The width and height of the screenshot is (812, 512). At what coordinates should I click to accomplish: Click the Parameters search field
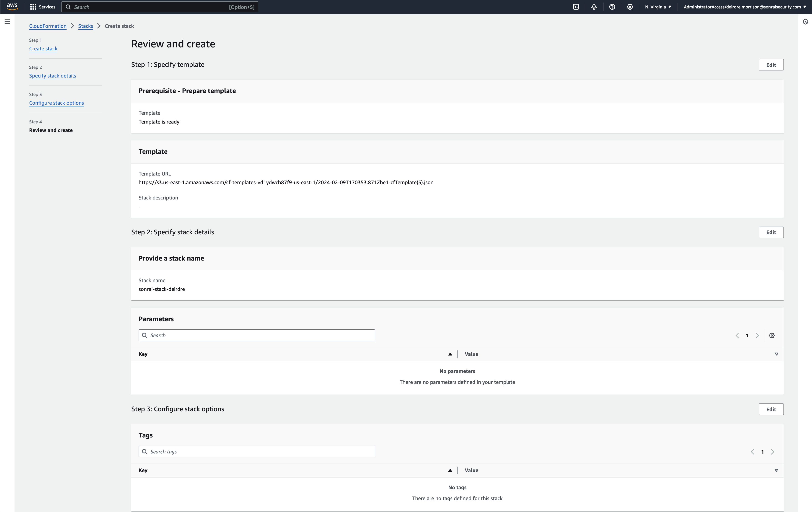(x=257, y=335)
